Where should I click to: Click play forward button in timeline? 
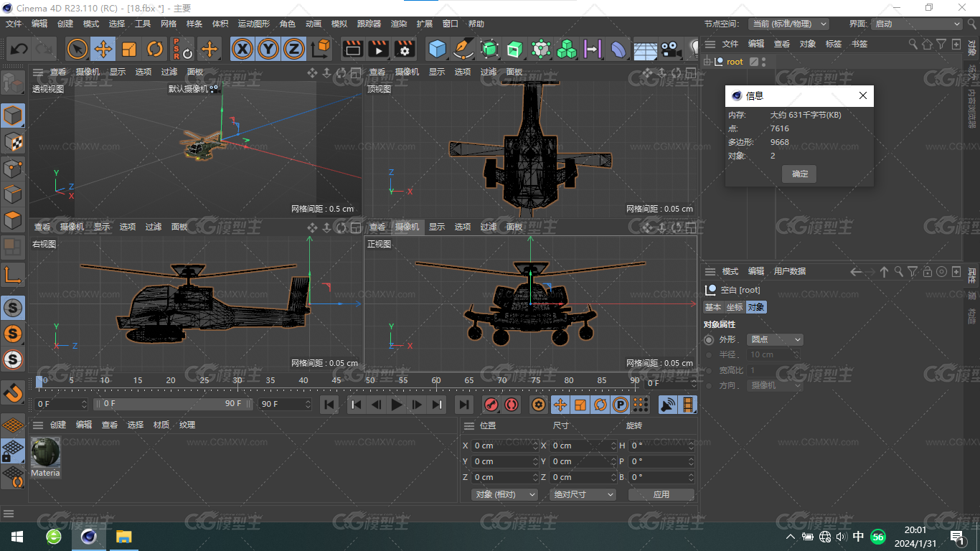[396, 405]
